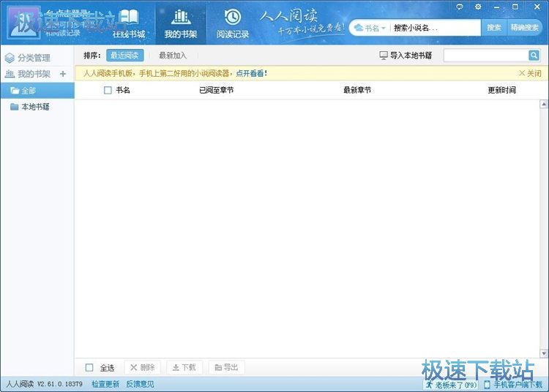Click the 导出 export button
This screenshot has height=392, width=549.
226,368
